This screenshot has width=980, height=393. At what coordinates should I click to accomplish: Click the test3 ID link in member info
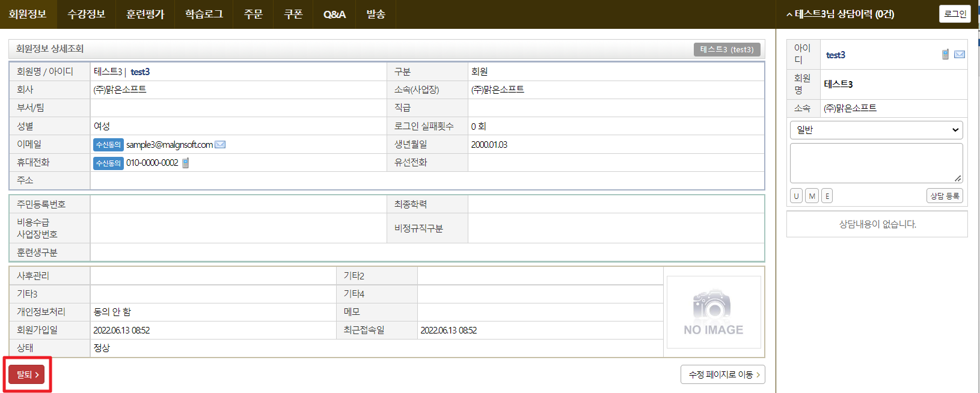coord(140,72)
